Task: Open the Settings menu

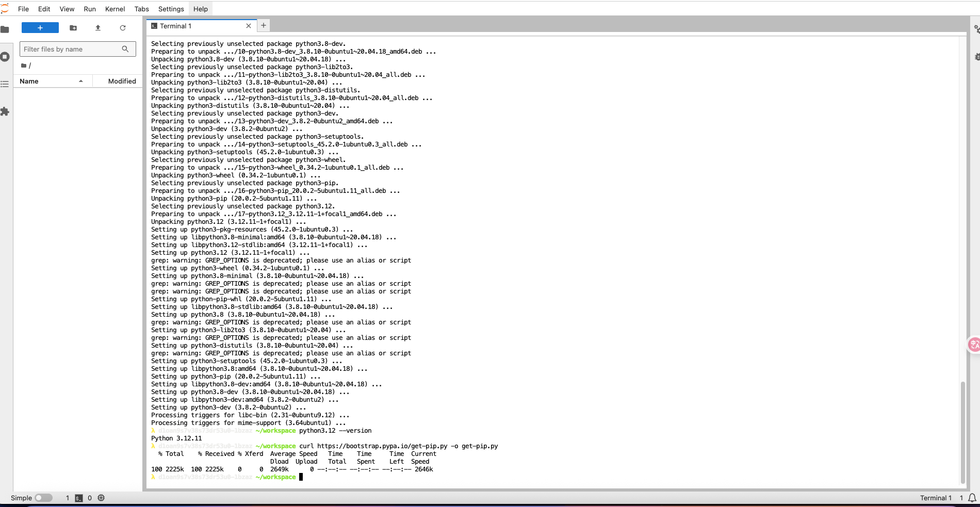Action: [171, 9]
